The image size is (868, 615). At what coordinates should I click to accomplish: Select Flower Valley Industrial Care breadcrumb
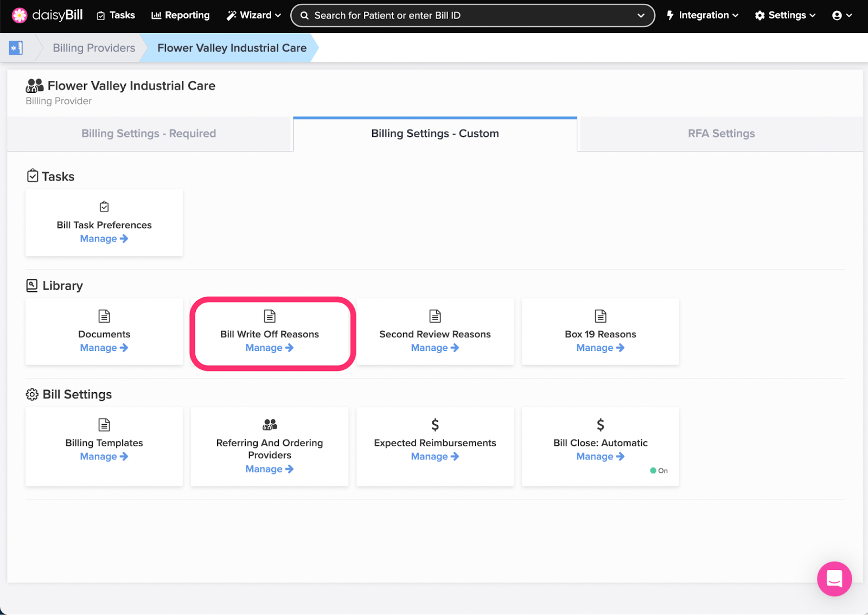click(232, 48)
